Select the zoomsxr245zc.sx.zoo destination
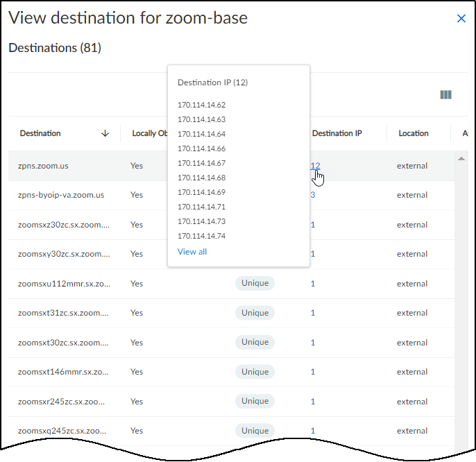The height and width of the screenshot is (462, 476). [61, 401]
